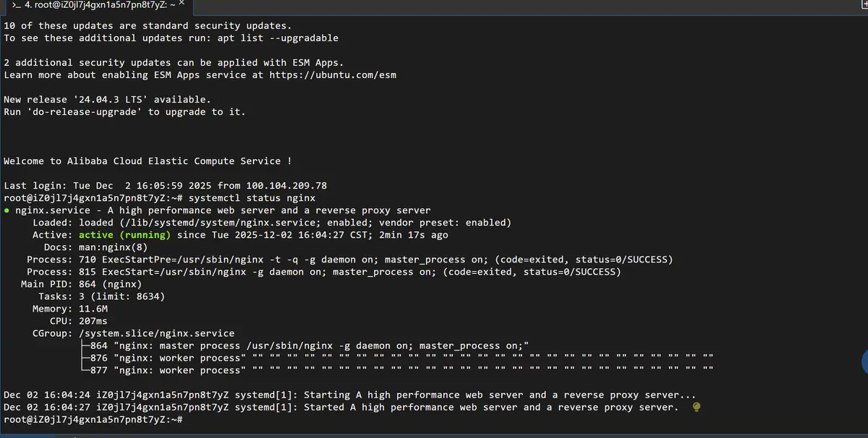Click the green "active (running)" status text
Viewport: 868px width, 438px height.
point(124,235)
